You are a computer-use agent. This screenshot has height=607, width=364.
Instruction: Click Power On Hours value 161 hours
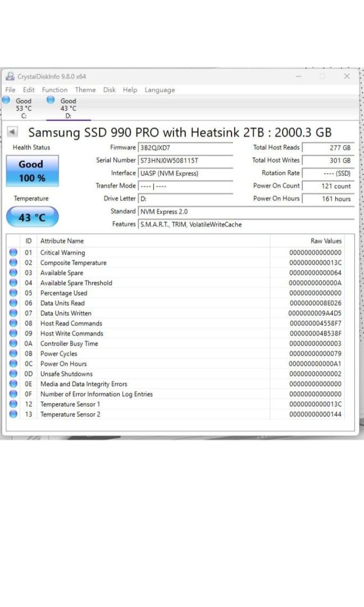click(x=328, y=199)
